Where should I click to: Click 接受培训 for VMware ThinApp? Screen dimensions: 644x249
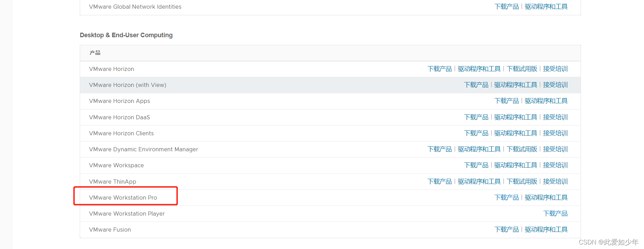pyautogui.click(x=555, y=182)
